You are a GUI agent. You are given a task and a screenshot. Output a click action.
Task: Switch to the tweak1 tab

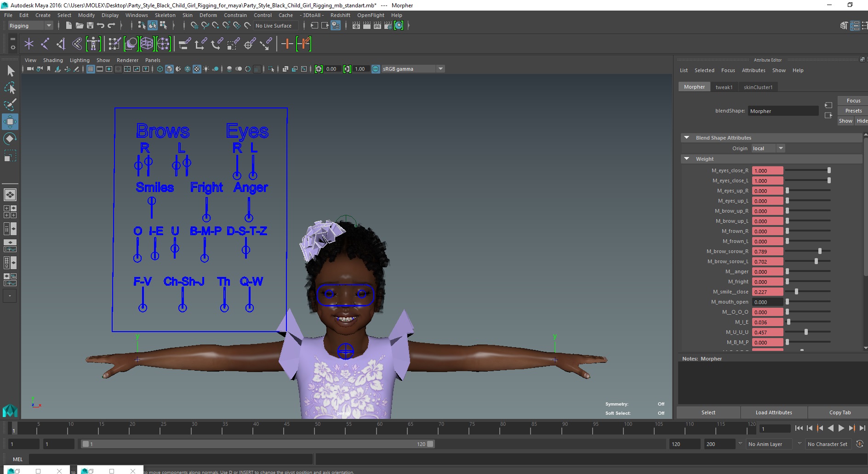pos(724,87)
